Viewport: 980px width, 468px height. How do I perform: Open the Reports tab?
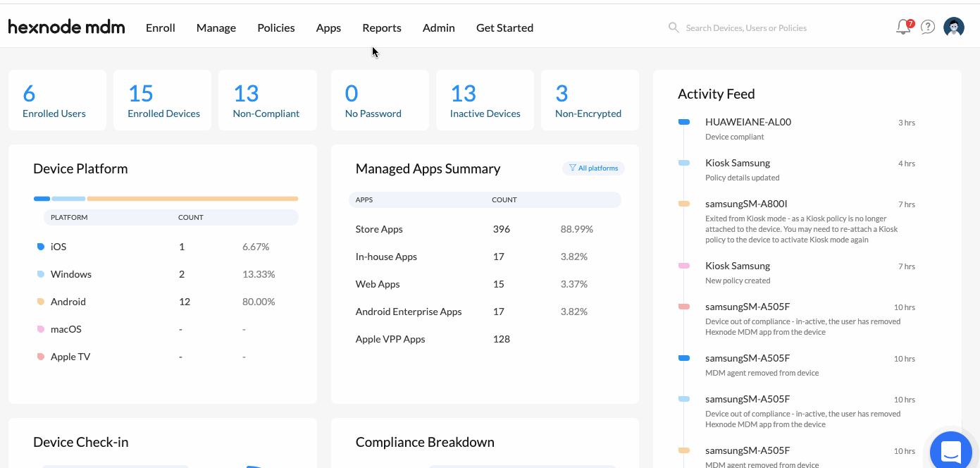coord(382,28)
